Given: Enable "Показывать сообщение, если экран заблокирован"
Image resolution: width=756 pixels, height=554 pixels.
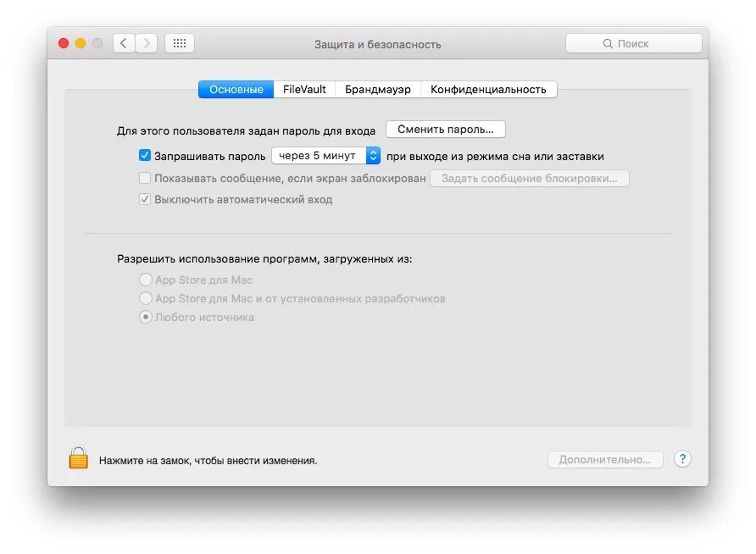Looking at the screenshot, I should point(145,178).
